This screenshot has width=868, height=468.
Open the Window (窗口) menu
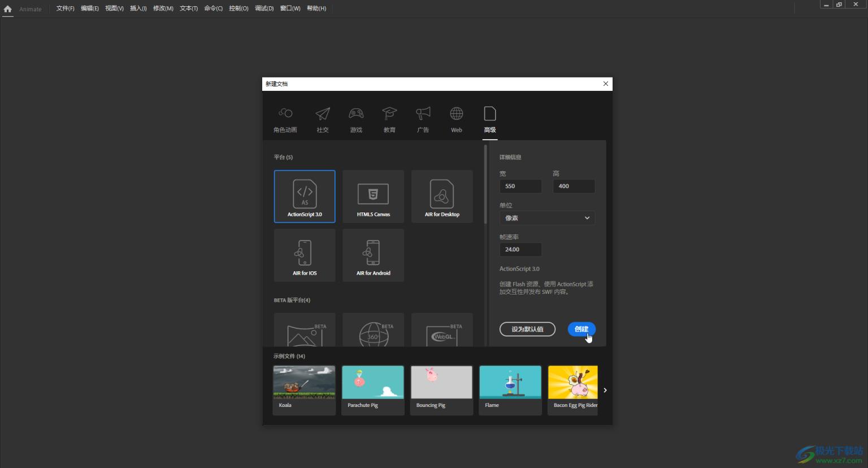click(290, 8)
